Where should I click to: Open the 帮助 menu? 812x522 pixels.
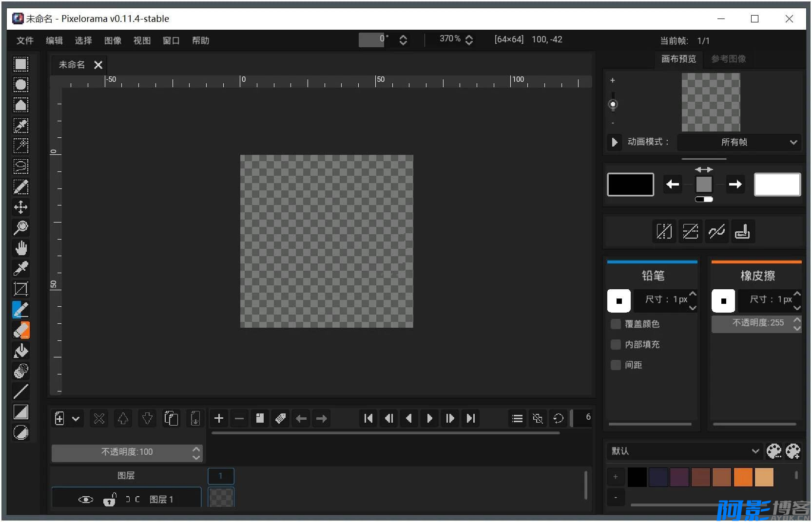[x=200, y=40]
